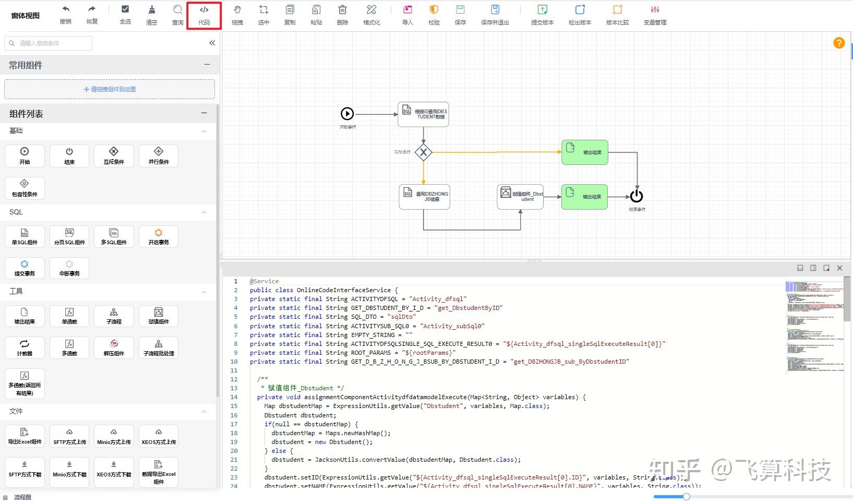Screen dimensions: 853x504
Task: Click the 全选 (select all) checkbox icon
Action: (x=125, y=9)
